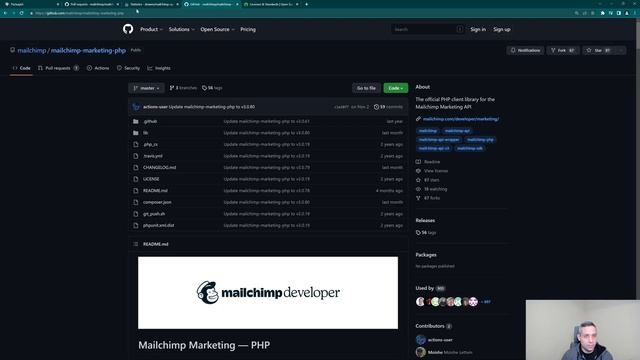This screenshot has width=640, height=360.
Task: Open the git_push.sh file
Action: click(x=154, y=213)
